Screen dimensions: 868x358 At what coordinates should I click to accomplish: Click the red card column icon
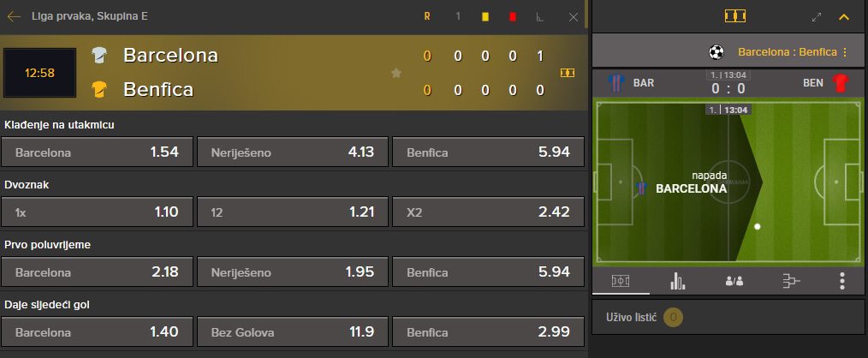pyautogui.click(x=513, y=16)
